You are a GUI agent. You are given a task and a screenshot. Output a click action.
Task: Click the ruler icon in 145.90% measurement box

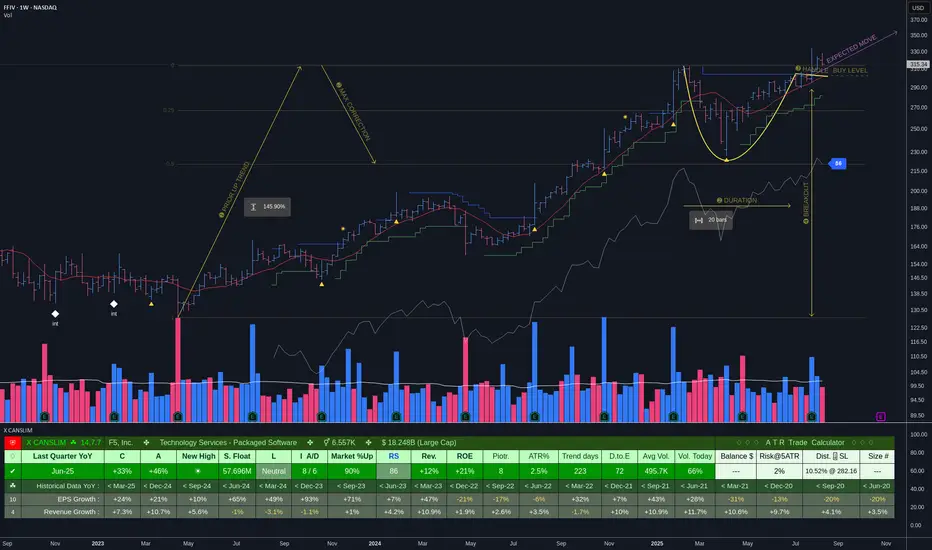click(x=253, y=207)
